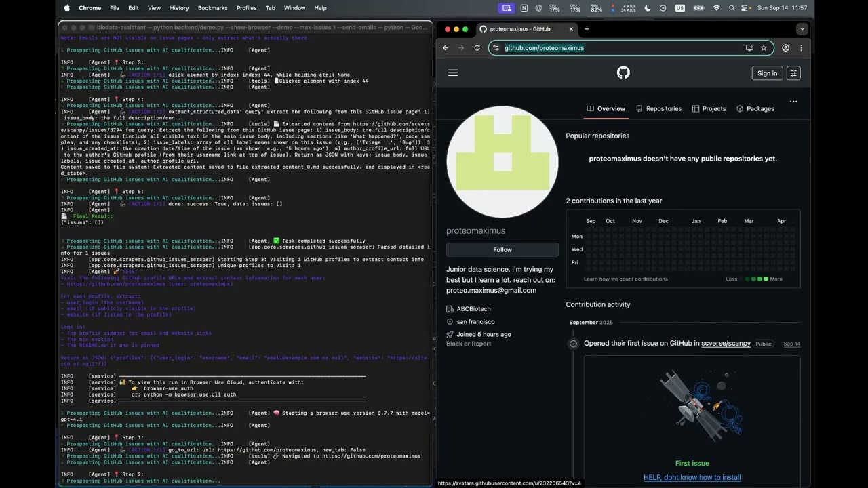View site information icon in address bar
This screenshot has height=488, width=868.
tap(496, 48)
